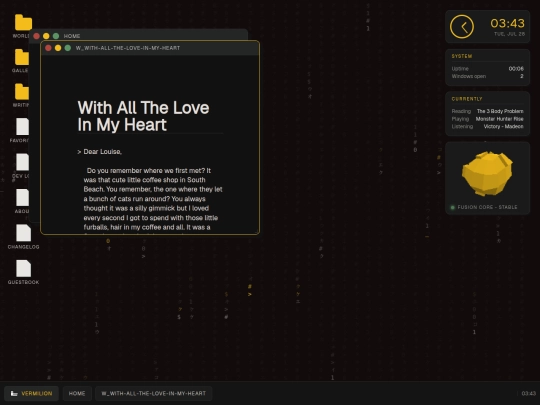Open the World folder icon on desktop

pyautogui.click(x=23, y=23)
